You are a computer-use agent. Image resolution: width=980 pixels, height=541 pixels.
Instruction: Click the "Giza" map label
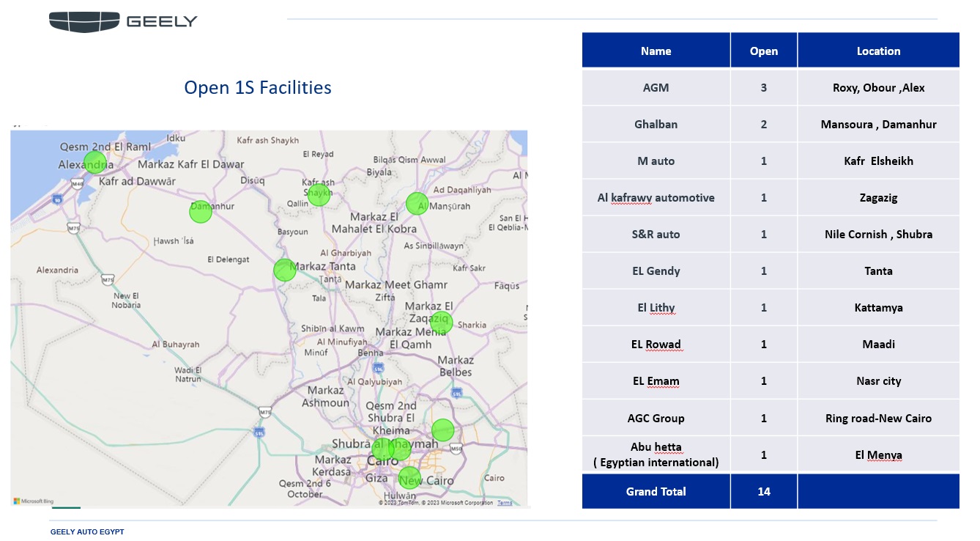tap(376, 479)
